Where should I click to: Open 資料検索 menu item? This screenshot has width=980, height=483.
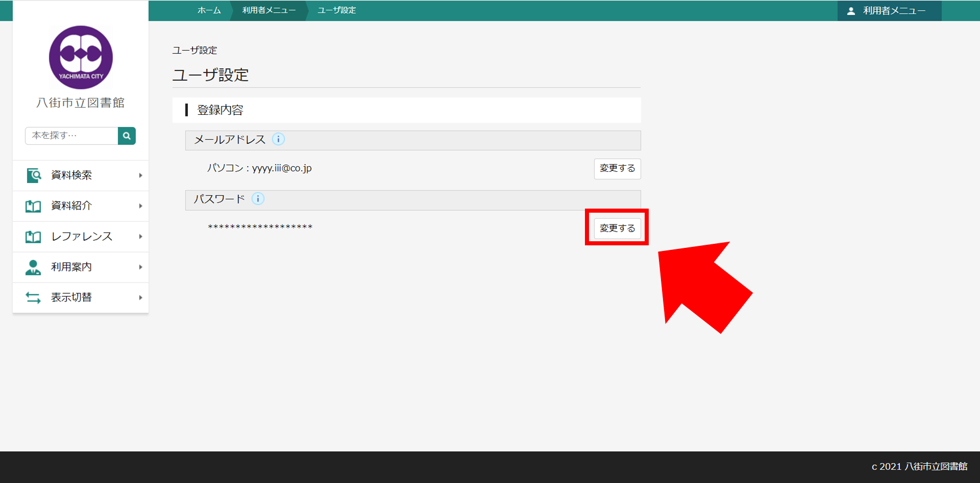81,175
